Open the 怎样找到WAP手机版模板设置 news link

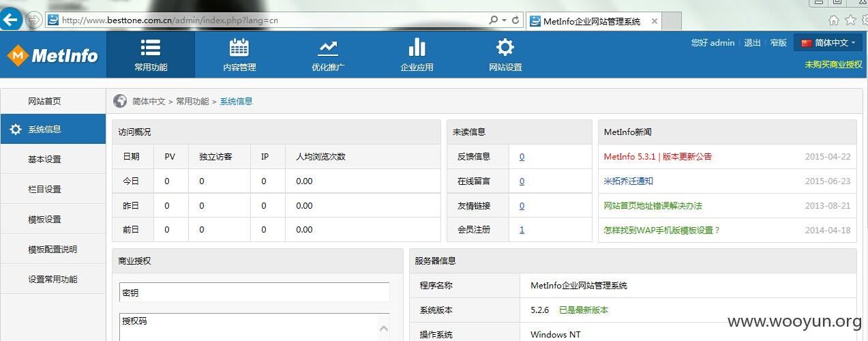pos(661,230)
